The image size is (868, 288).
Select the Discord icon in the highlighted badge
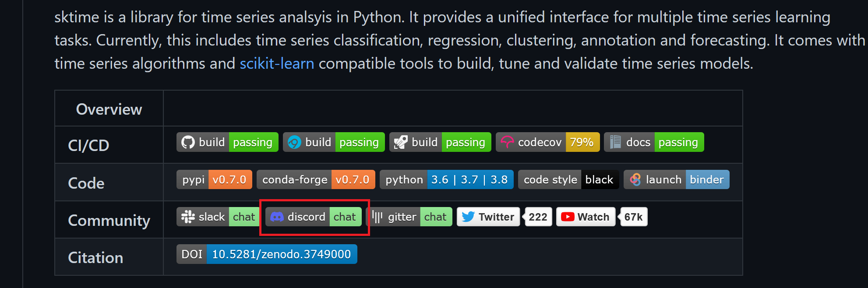278,216
